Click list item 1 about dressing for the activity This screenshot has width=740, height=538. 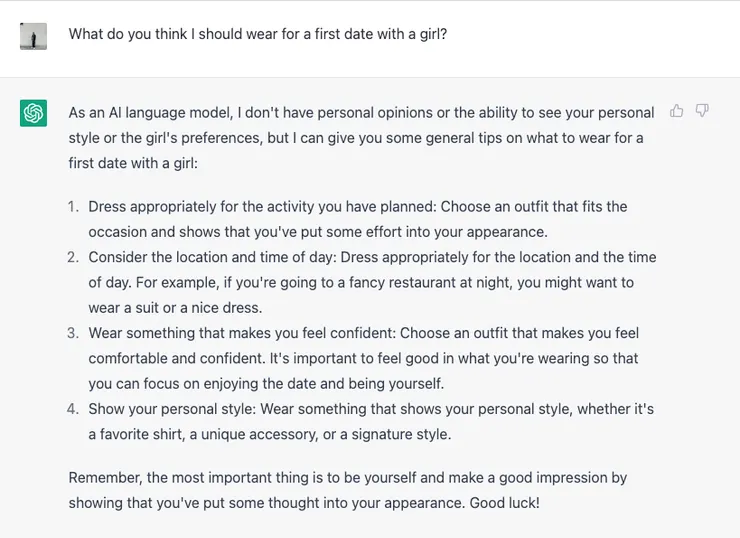coord(358,219)
